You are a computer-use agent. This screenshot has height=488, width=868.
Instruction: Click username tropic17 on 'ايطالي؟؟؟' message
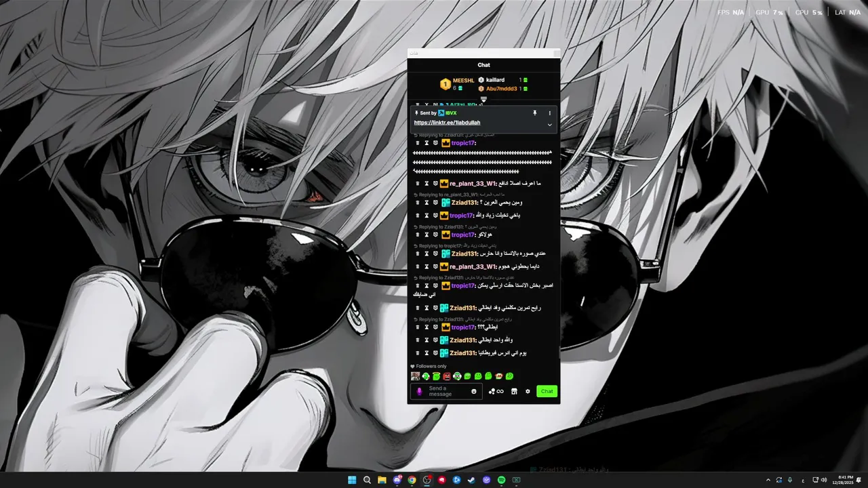(x=463, y=327)
